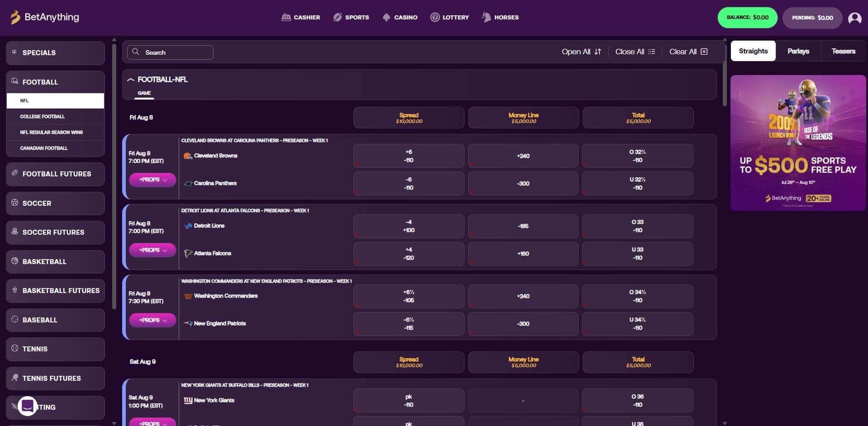Image resolution: width=868 pixels, height=426 pixels.
Task: Select the Tennis racket sidebar icon
Action: pyautogui.click(x=14, y=349)
